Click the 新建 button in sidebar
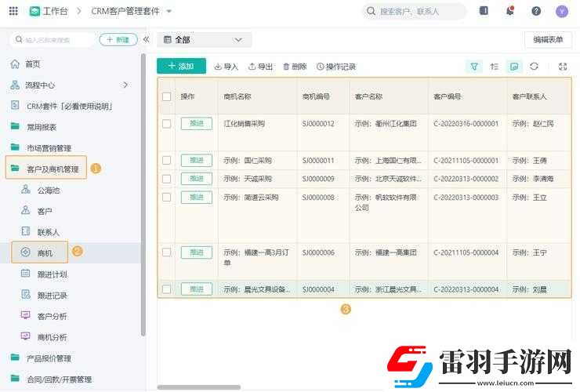This screenshot has height=392, width=580. [118, 40]
